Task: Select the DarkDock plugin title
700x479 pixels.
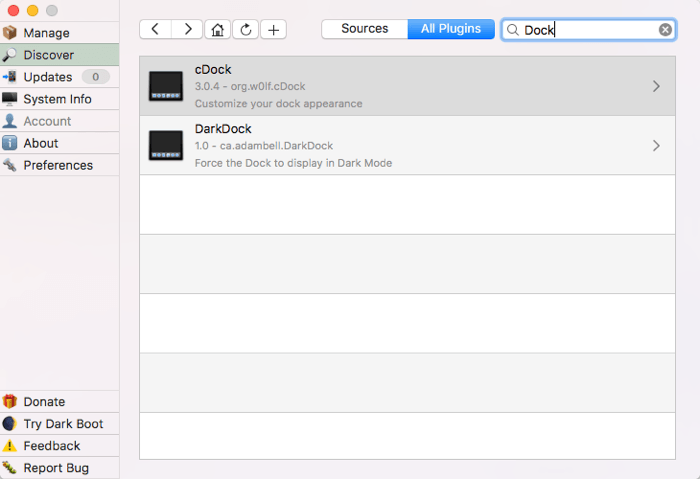Action: coord(223,129)
